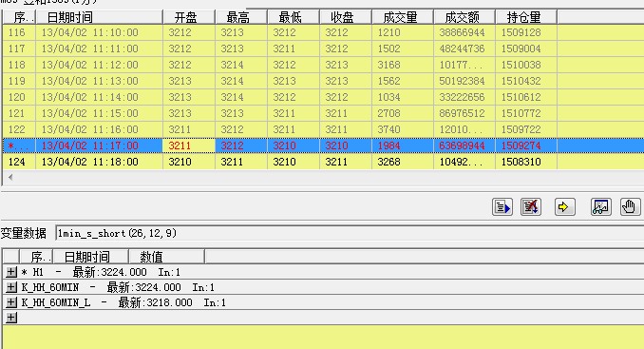Sort by the 最高 column header
The image size is (644, 349).
tap(241, 17)
